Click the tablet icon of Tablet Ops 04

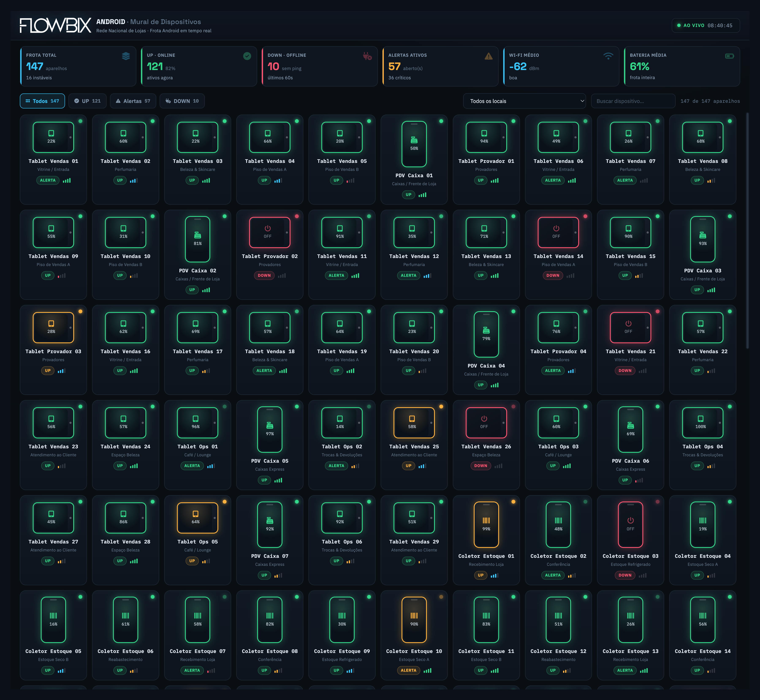pyautogui.click(x=700, y=419)
